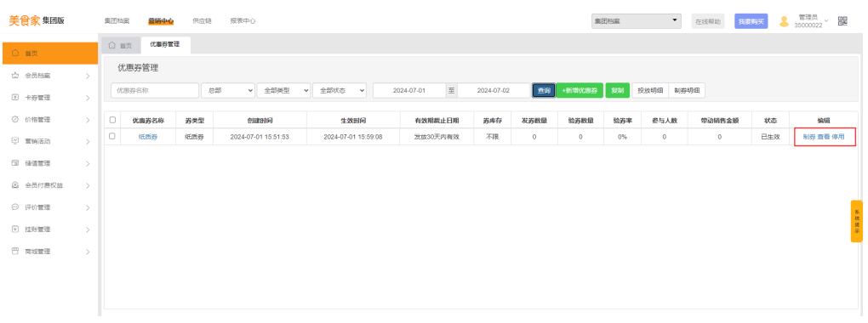Expand the 评价管理 menu chevron
Screen dimensions: 868x323
[x=88, y=207]
